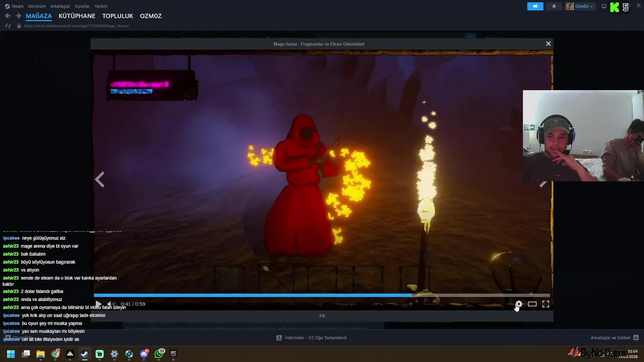Screen dimensions: 644x362
Task: Open the Yardım menu
Action: pos(101,6)
